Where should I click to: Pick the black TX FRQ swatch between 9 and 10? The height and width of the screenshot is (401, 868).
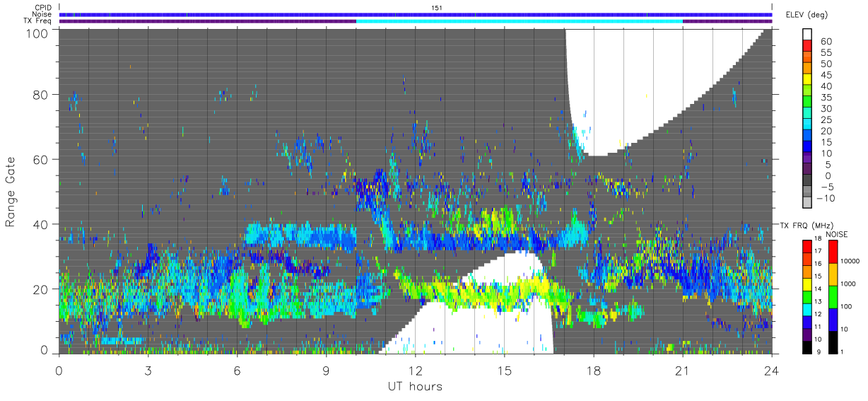click(807, 347)
